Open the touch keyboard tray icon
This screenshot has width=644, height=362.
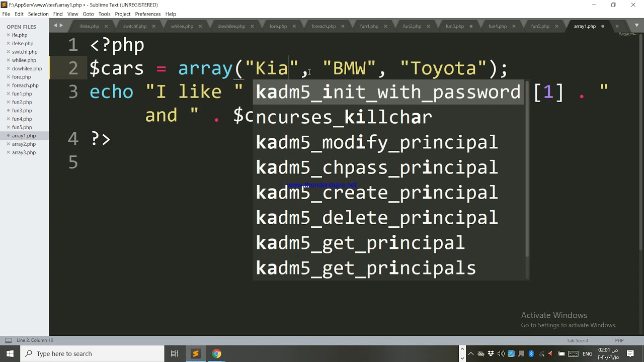tap(572, 353)
